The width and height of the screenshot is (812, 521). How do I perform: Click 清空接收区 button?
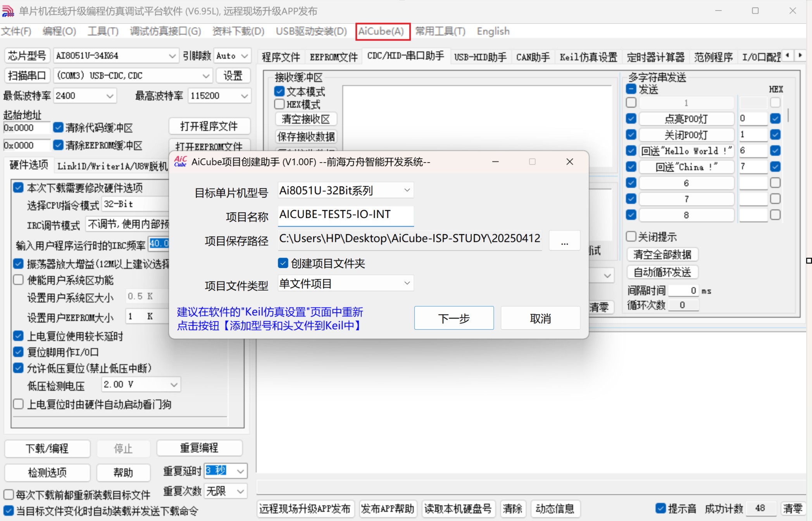point(306,119)
